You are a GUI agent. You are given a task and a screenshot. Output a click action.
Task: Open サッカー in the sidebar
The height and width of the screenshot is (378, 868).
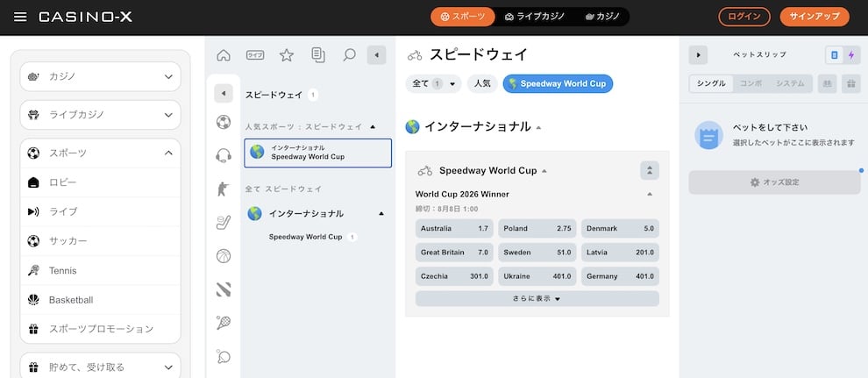(100, 241)
